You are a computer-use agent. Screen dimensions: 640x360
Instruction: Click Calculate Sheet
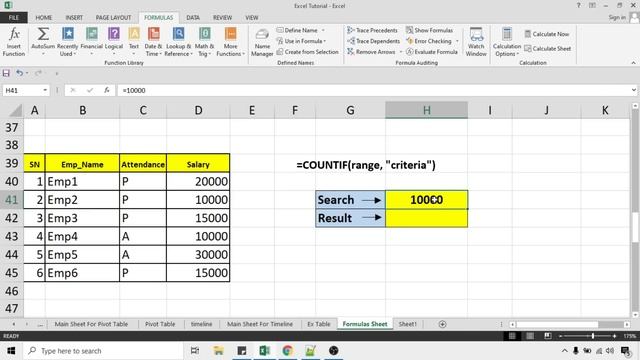548,49
